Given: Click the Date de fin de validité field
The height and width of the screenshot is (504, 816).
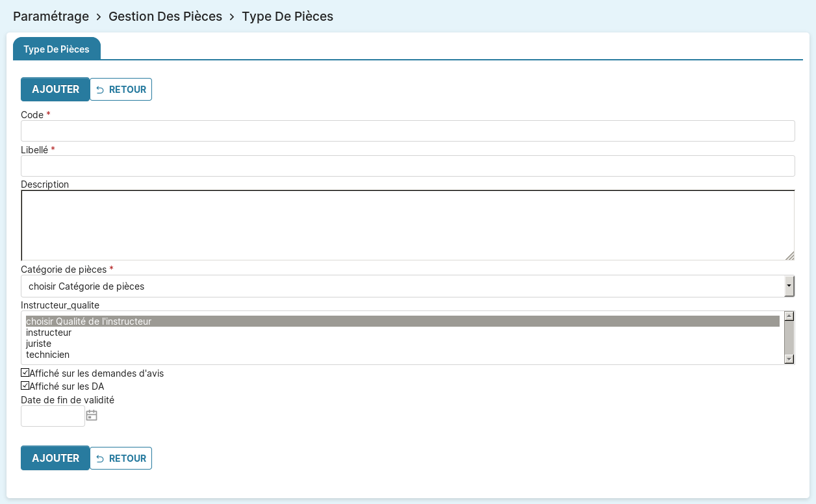Looking at the screenshot, I should tap(53, 416).
